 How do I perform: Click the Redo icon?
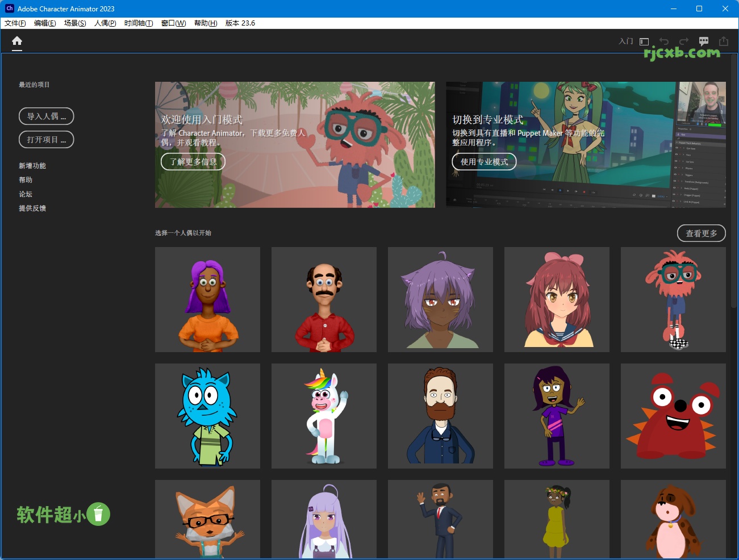pos(683,41)
